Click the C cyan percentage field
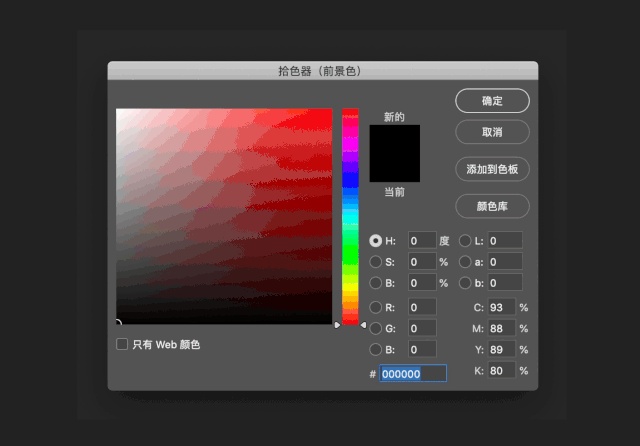The width and height of the screenshot is (640, 446). pos(501,307)
